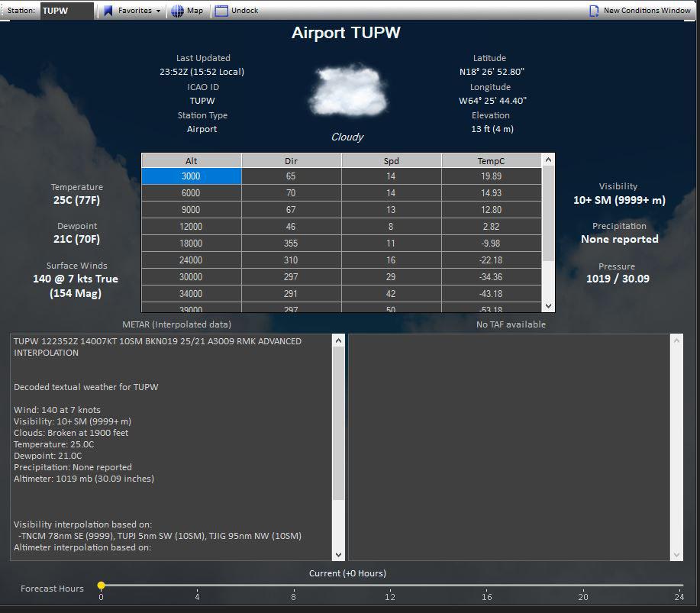Click the Station input field TUPW
The image size is (700, 613).
[67, 11]
